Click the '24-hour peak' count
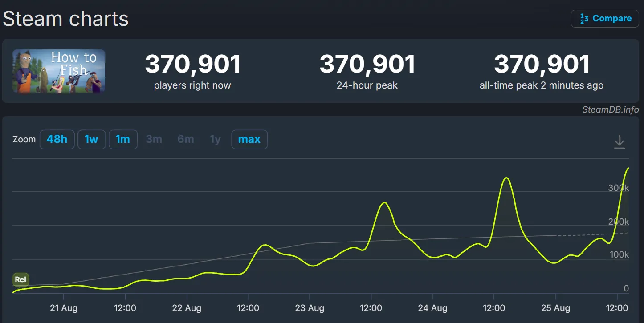The width and height of the screenshot is (644, 323). tap(367, 64)
